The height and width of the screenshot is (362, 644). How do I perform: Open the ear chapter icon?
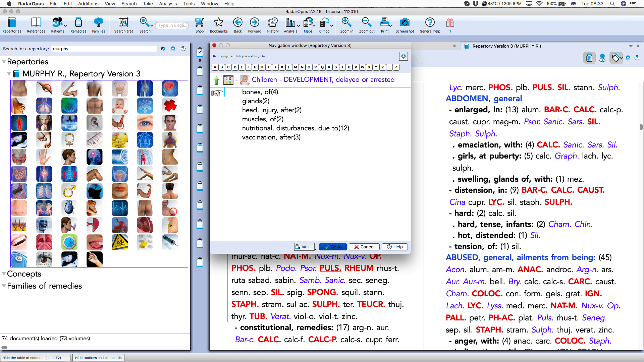pos(95,123)
